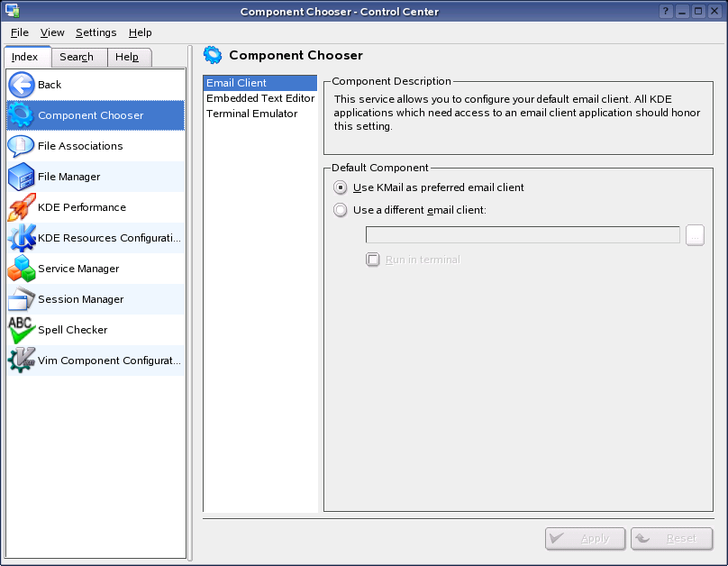The width and height of the screenshot is (728, 566).
Task: Open the Help menu
Action: coord(141,32)
